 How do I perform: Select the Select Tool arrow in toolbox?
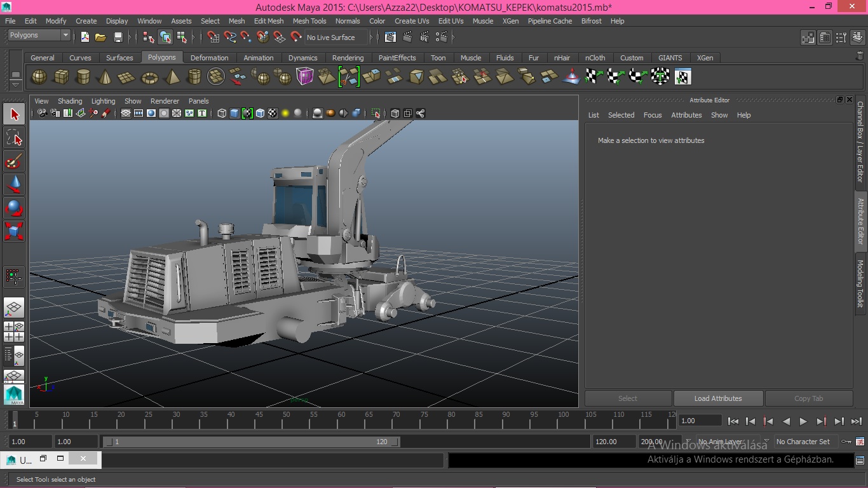[x=14, y=114]
